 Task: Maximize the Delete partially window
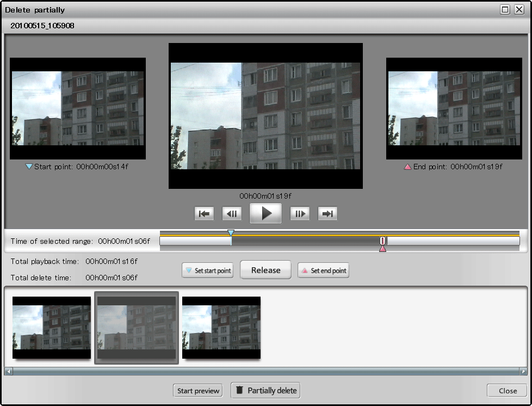[505, 9]
